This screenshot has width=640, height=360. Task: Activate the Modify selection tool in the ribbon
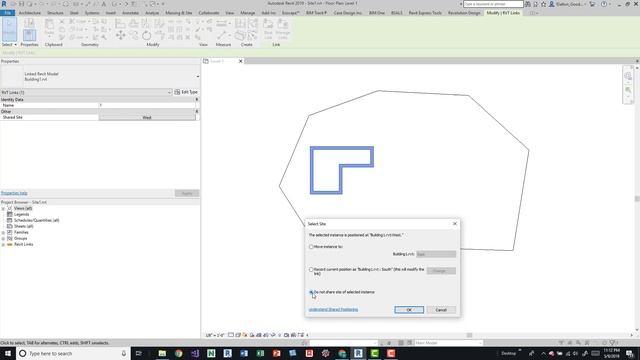tap(9, 29)
